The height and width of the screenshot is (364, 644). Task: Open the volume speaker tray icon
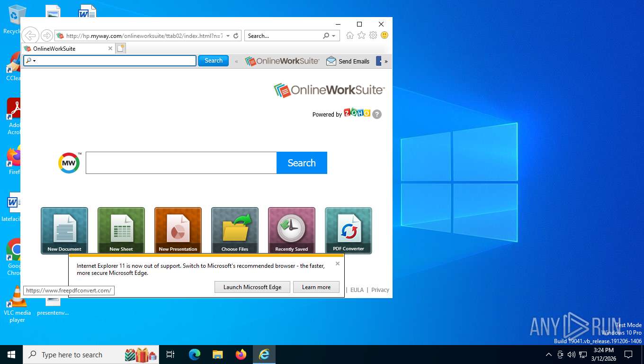(572, 355)
